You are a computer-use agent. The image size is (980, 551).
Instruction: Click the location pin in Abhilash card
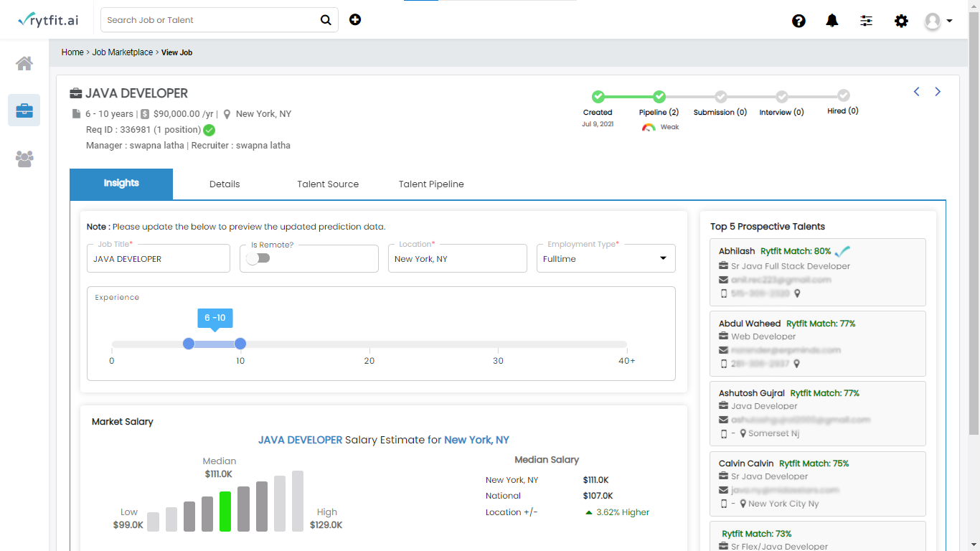(x=797, y=293)
